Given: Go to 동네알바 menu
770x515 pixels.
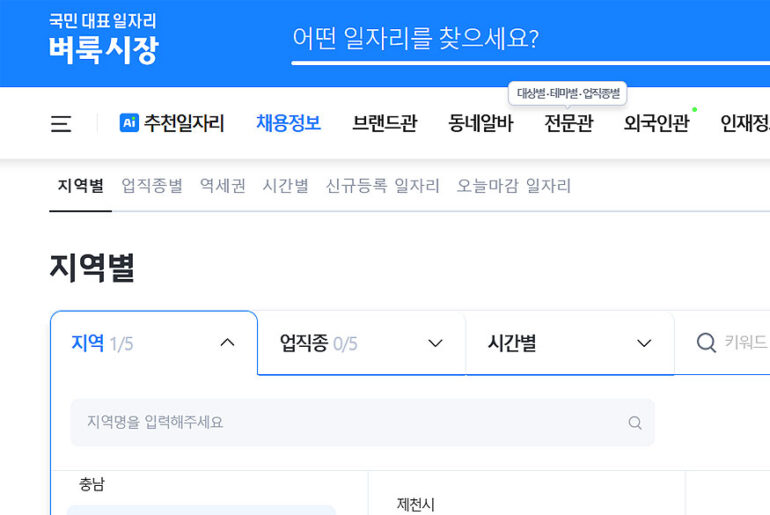Looking at the screenshot, I should [x=480, y=124].
